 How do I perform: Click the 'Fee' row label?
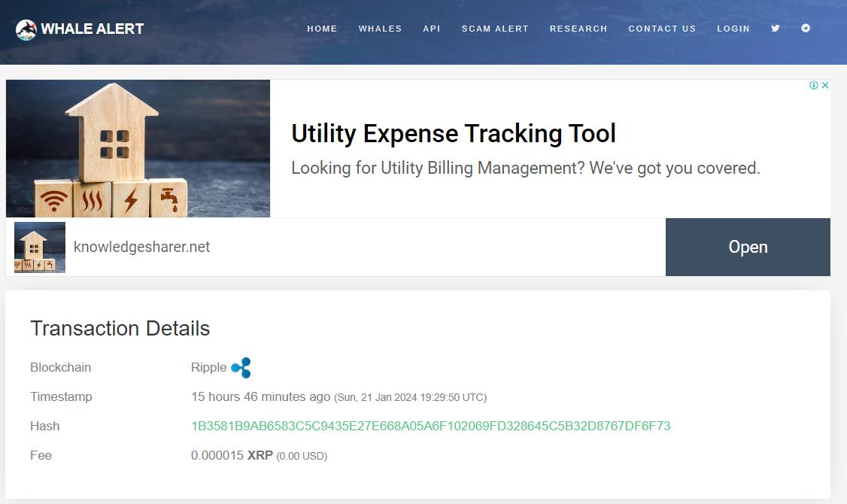(41, 455)
